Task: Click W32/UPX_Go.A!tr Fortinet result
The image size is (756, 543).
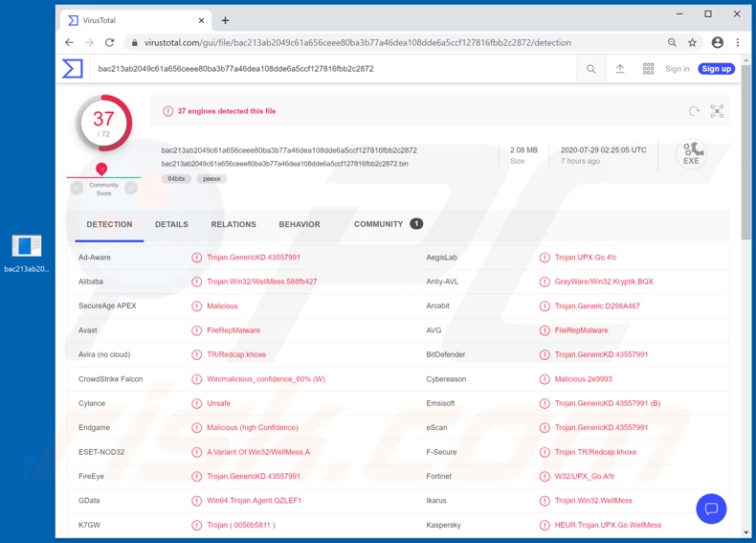Action: (x=585, y=476)
